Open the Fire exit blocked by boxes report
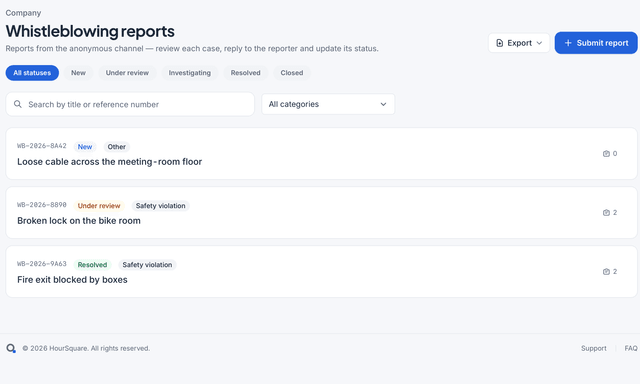Screen dimensions: 640x384 coord(321,271)
